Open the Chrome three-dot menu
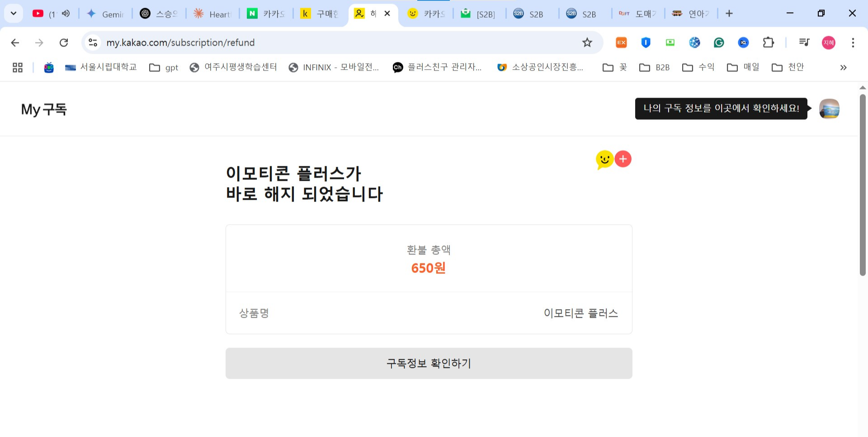The image size is (868, 437). [853, 42]
